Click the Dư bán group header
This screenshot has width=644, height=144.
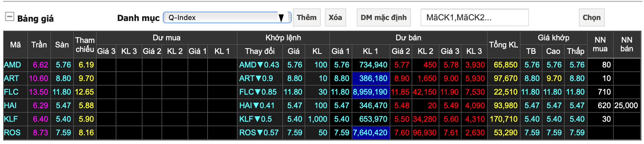coord(408,38)
